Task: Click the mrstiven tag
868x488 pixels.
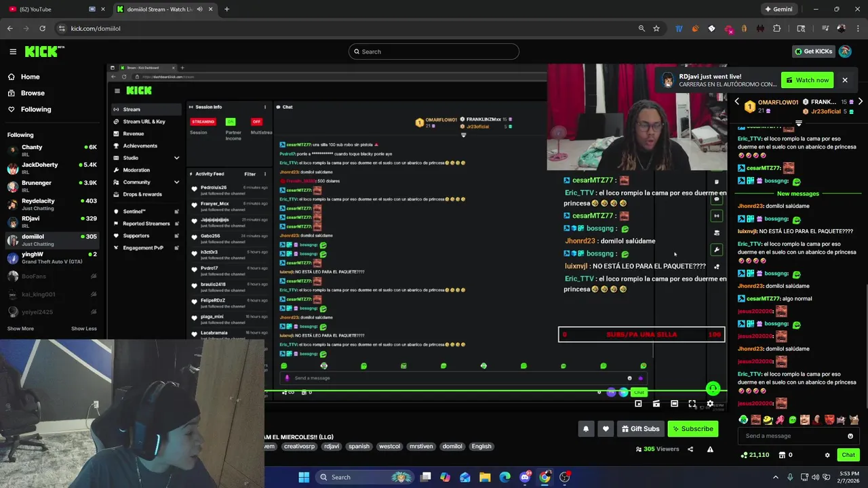Action: point(421,446)
